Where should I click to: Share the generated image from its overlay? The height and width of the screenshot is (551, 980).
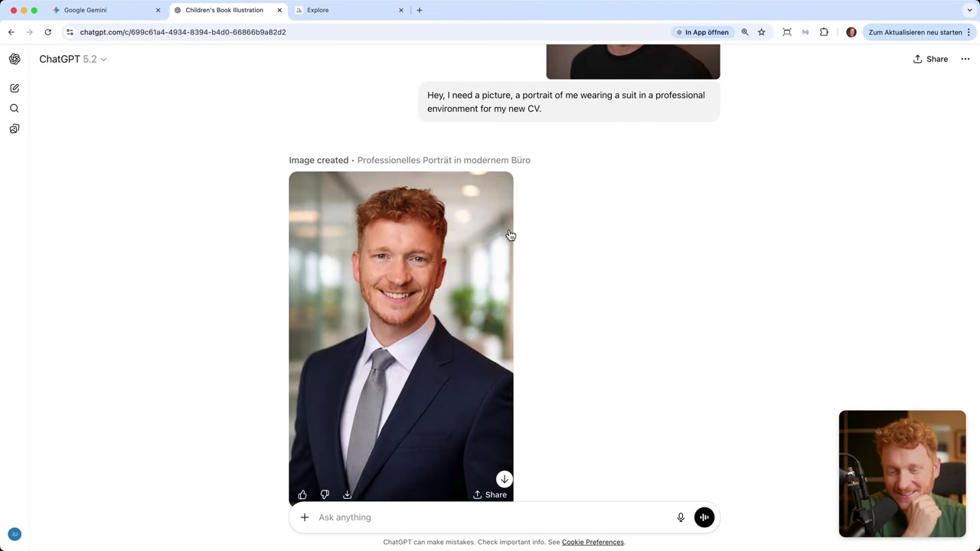pos(490,494)
